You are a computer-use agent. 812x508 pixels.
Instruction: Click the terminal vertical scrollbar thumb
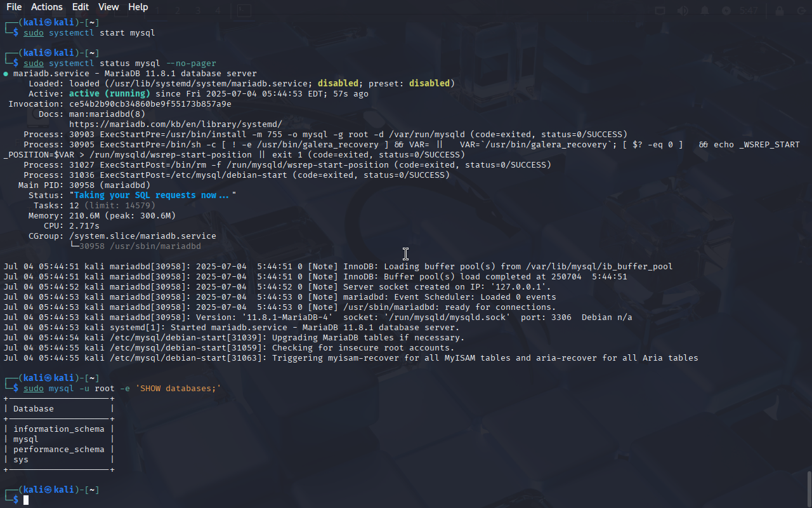tap(809, 488)
